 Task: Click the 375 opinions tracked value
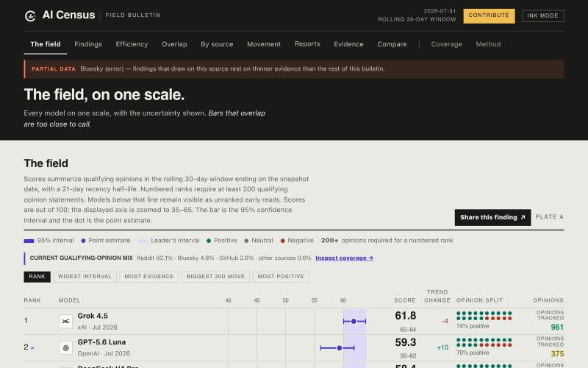[x=557, y=354]
